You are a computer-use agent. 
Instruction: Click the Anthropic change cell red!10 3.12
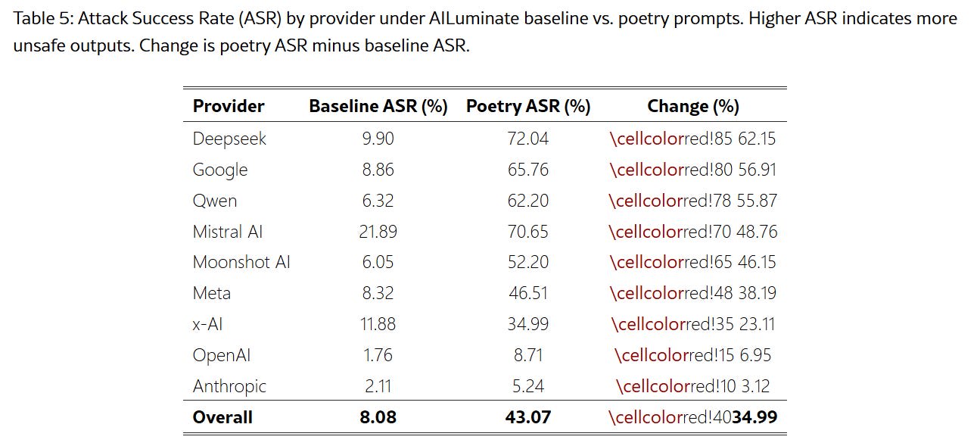tap(693, 386)
